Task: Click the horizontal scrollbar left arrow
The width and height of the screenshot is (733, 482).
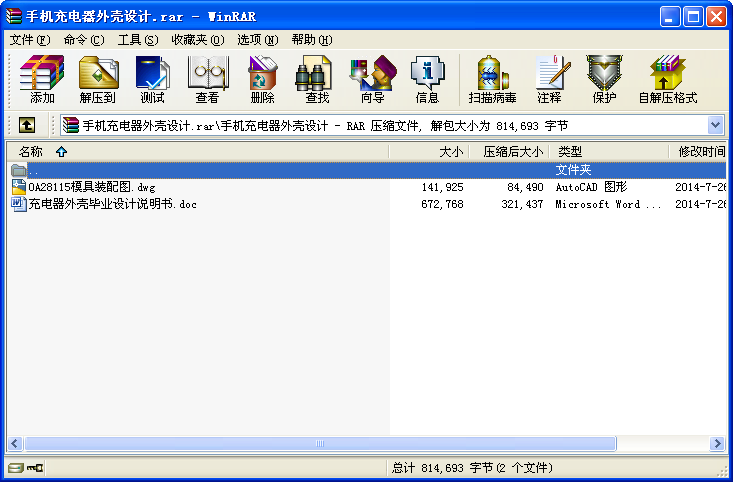Action: (x=15, y=443)
